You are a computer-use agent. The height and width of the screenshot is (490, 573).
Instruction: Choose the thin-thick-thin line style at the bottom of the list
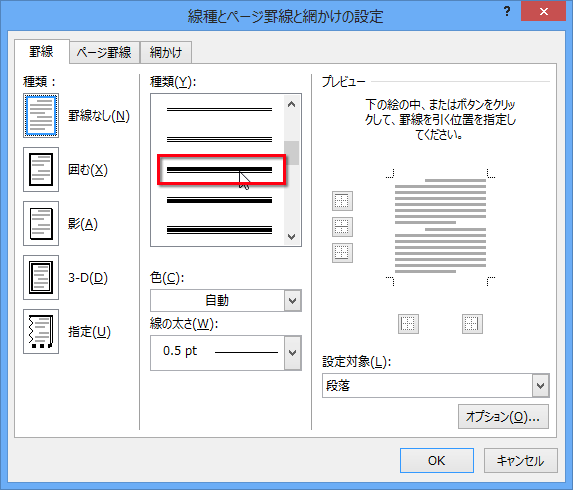point(219,230)
